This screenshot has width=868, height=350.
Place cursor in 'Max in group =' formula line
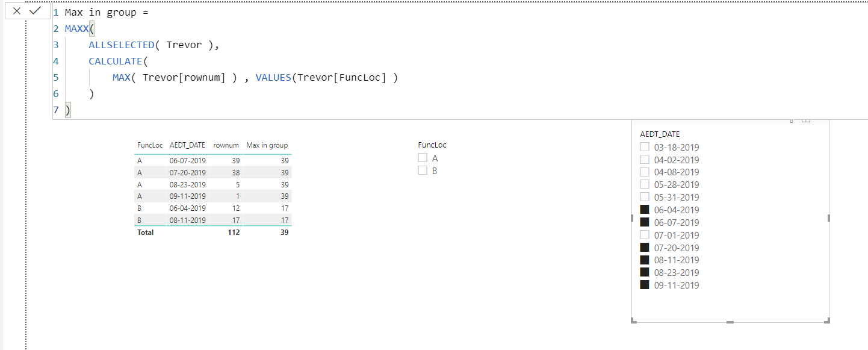[107, 12]
